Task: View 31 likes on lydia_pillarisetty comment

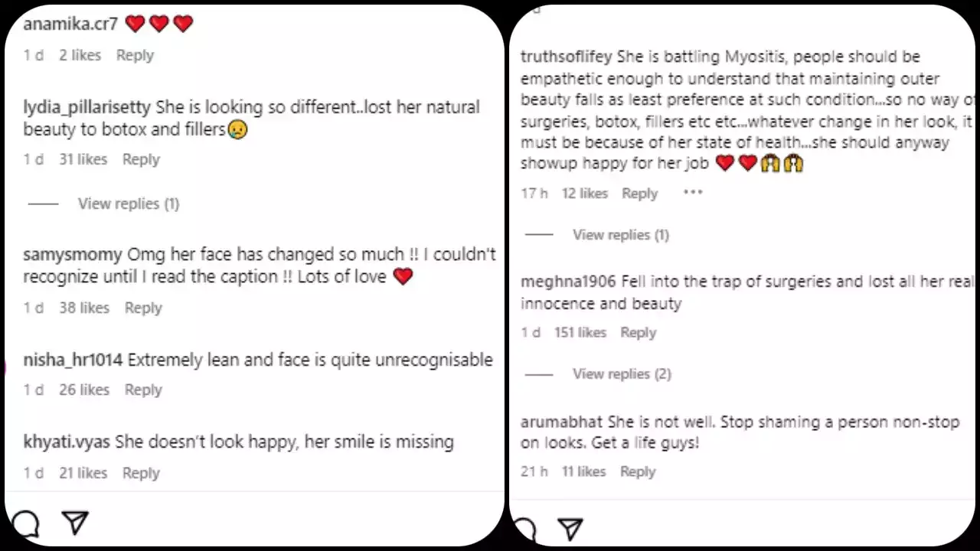Action: pyautogui.click(x=83, y=159)
